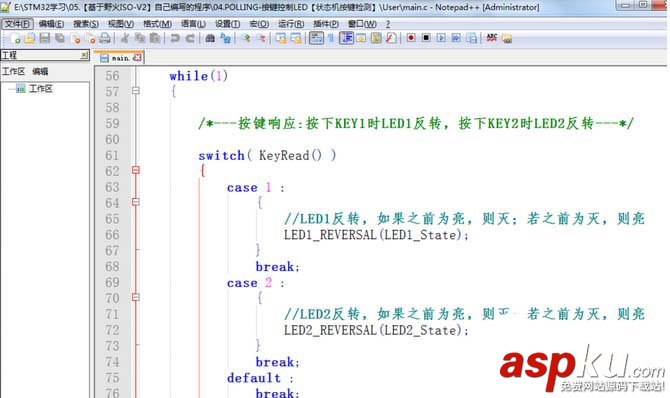Toggle the Show Indent Guide button
Image resolution: width=670 pixels, height=398 pixels.
coord(346,38)
